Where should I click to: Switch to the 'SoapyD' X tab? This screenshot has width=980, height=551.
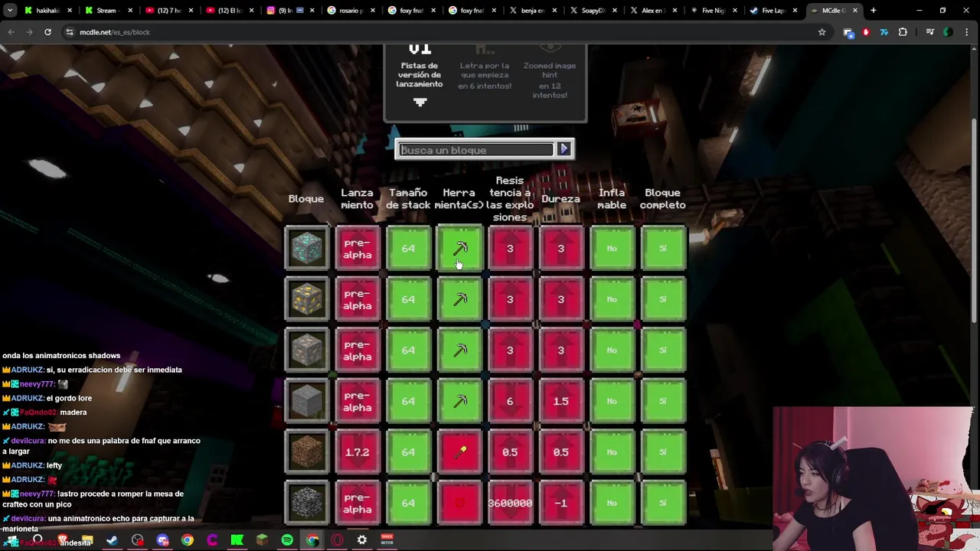point(593,11)
